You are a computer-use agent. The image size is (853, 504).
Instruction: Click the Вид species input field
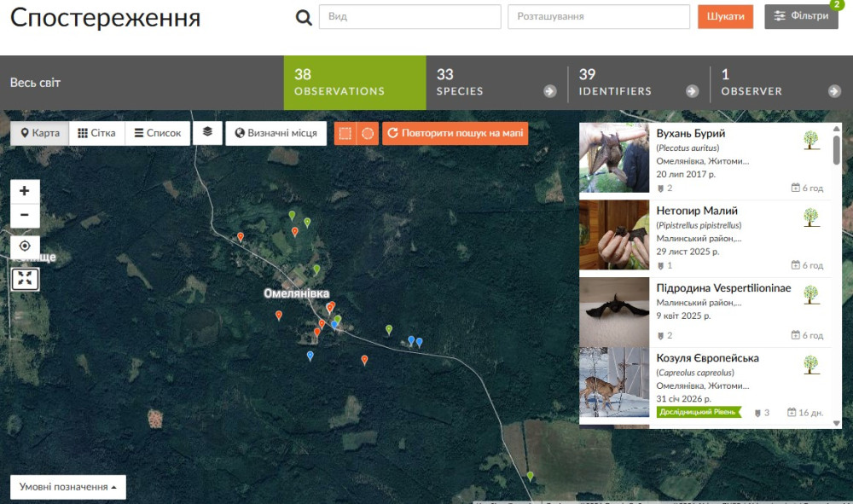[x=409, y=17]
